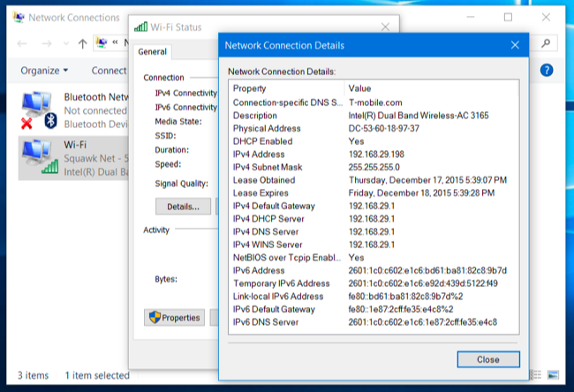
Task: Select the IPv4 Address value 192.168.29.198
Action: coord(376,155)
